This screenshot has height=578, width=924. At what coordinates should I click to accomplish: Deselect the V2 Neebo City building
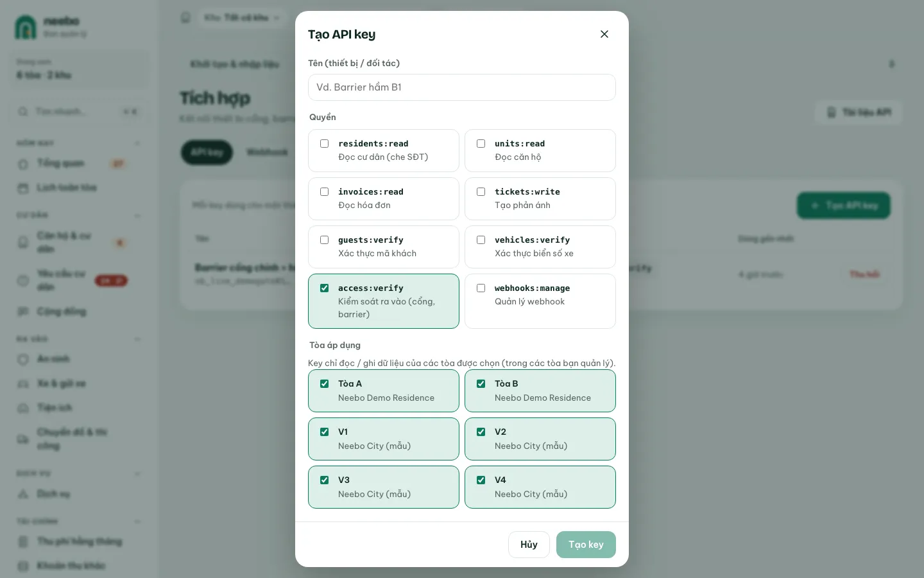[481, 432]
